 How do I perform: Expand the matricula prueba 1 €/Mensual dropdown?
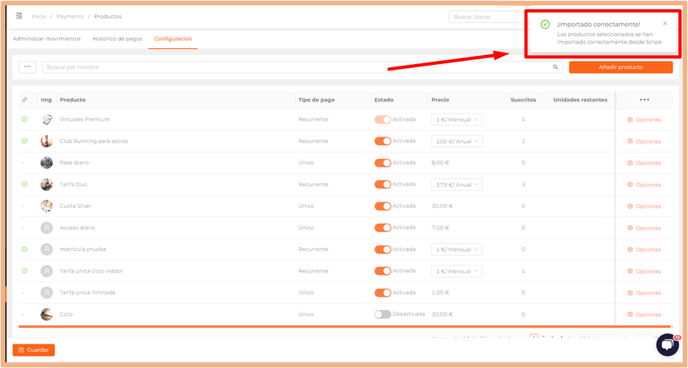457,249
